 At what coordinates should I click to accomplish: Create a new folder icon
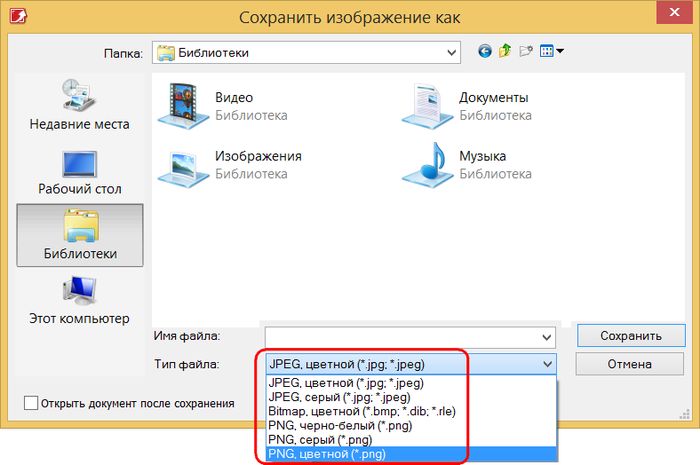pos(526,51)
